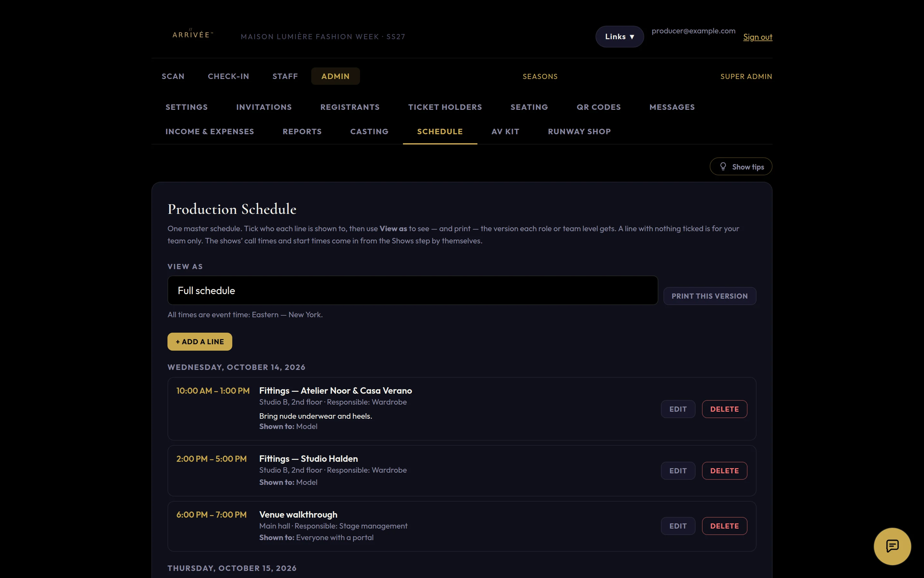Click the Wednesday, October 14, 2026 heading
The height and width of the screenshot is (578, 924).
pos(236,367)
